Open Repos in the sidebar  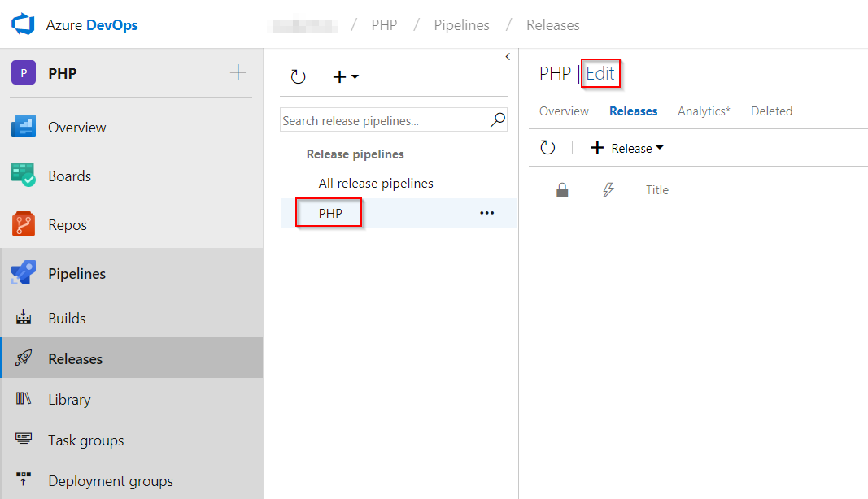(x=68, y=224)
